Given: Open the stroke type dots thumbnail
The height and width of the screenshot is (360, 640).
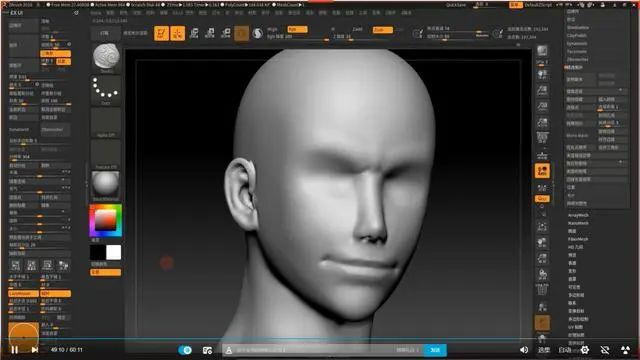Looking at the screenshot, I should coord(106,89).
